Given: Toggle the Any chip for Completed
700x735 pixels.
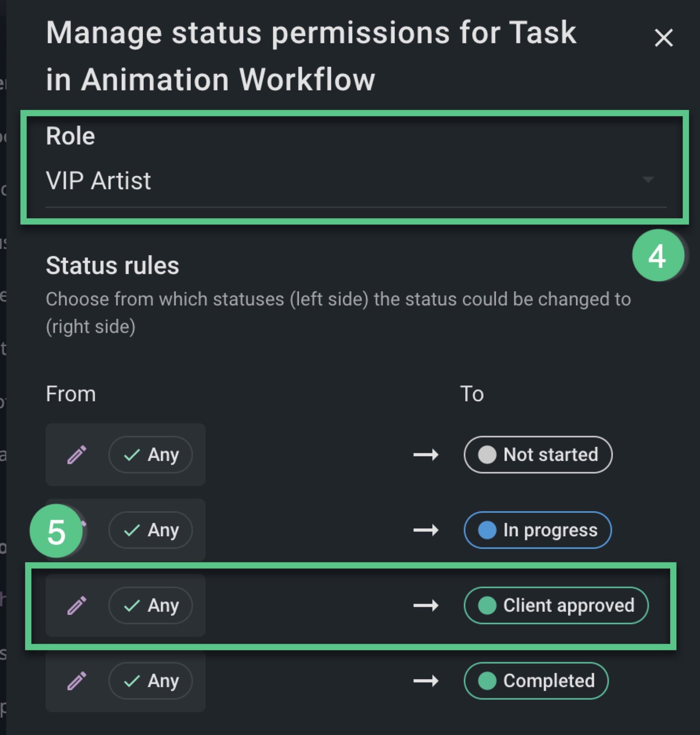Looking at the screenshot, I should point(151,681).
